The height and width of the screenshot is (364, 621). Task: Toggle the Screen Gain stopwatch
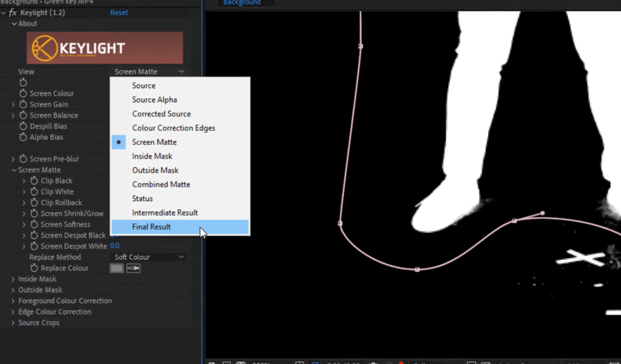(23, 104)
